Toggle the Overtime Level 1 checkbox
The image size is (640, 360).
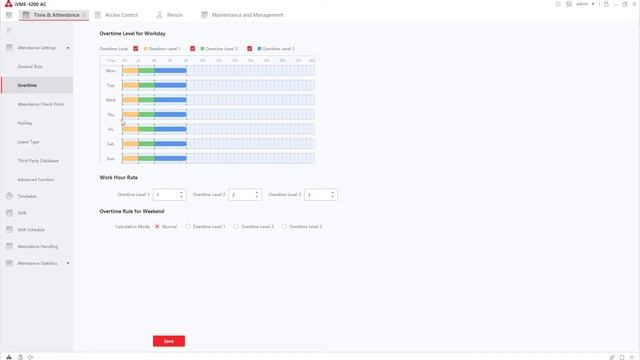click(136, 49)
